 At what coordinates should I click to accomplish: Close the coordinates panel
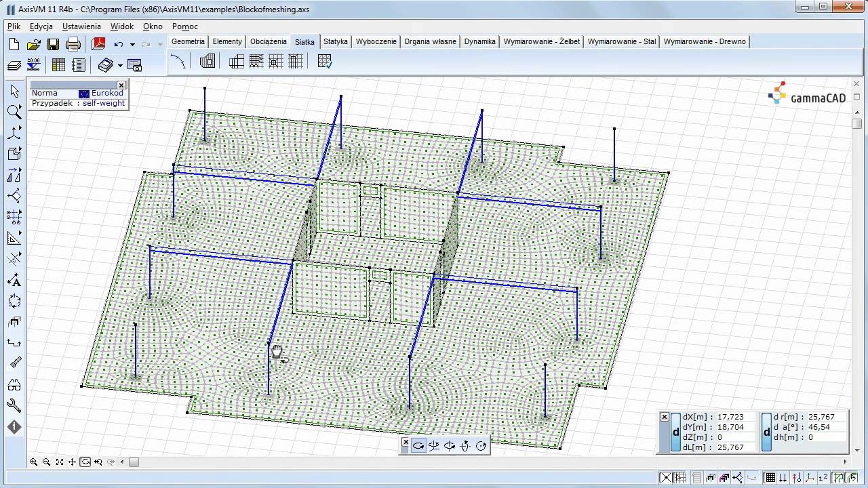click(x=665, y=417)
